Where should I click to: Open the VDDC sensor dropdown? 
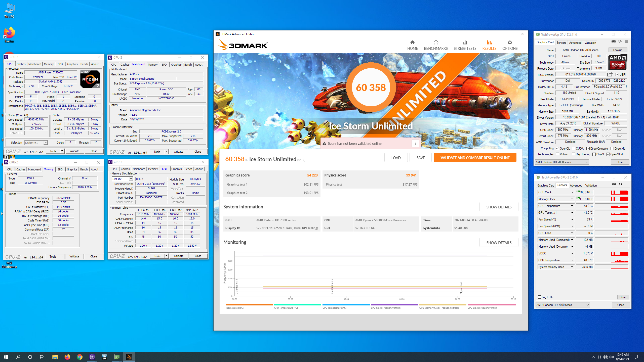click(572, 253)
